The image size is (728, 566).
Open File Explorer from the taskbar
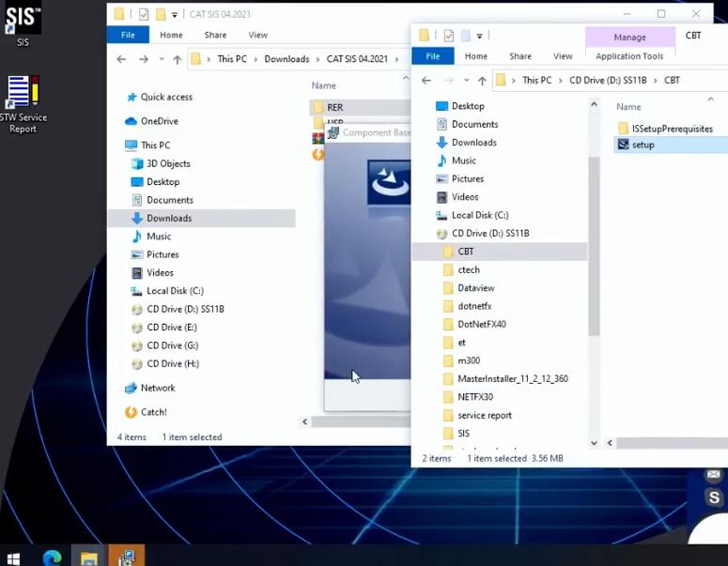88,558
